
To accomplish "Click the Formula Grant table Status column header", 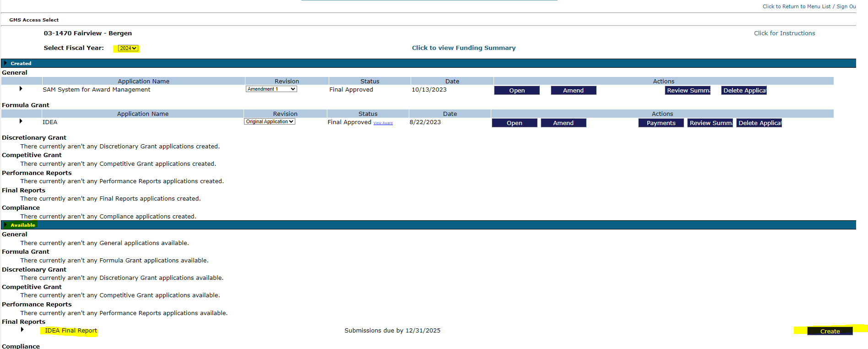I will 368,114.
